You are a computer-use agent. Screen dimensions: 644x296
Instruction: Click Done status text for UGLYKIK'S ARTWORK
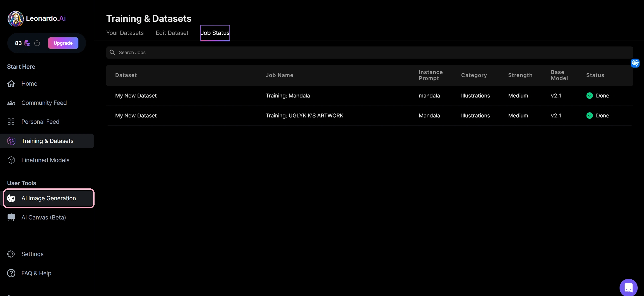[602, 116]
